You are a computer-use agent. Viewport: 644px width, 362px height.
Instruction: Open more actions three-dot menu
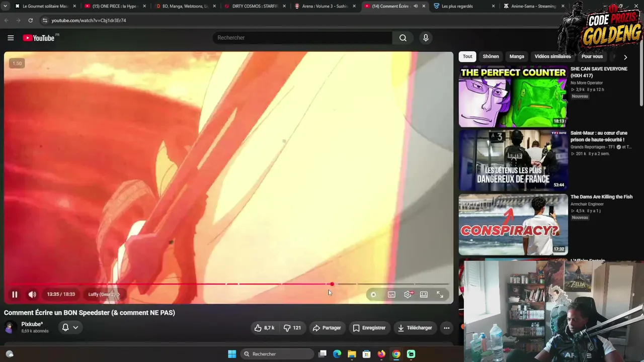click(446, 328)
